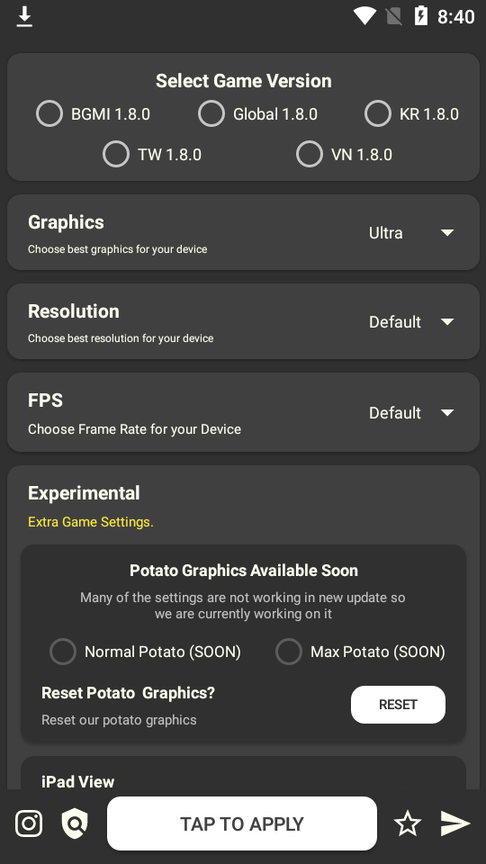The image size is (486, 864).
Task: Select BGMI 1.8.0 game version
Action: point(93,114)
